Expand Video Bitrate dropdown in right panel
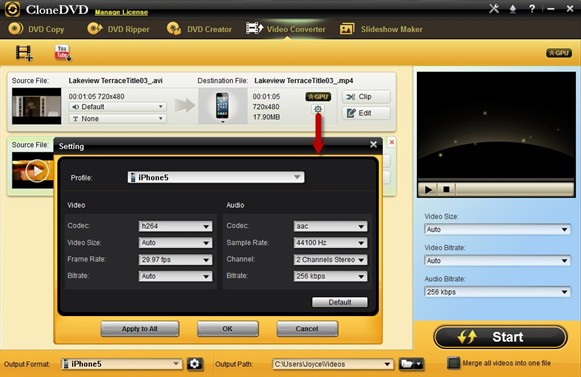Screen dimensions: 581x377 497,261
